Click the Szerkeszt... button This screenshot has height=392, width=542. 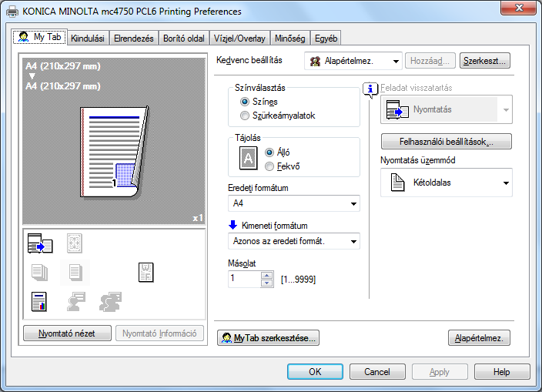[x=484, y=61]
